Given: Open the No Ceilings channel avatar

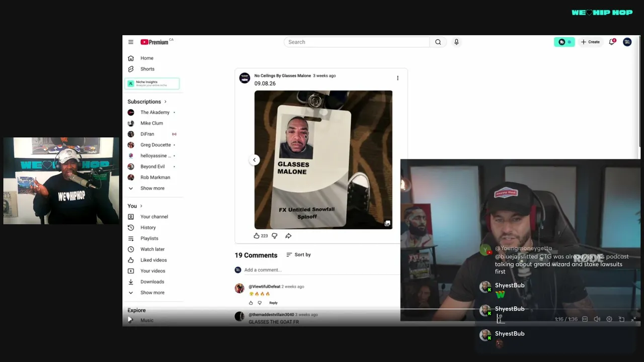Looking at the screenshot, I should coord(245,78).
